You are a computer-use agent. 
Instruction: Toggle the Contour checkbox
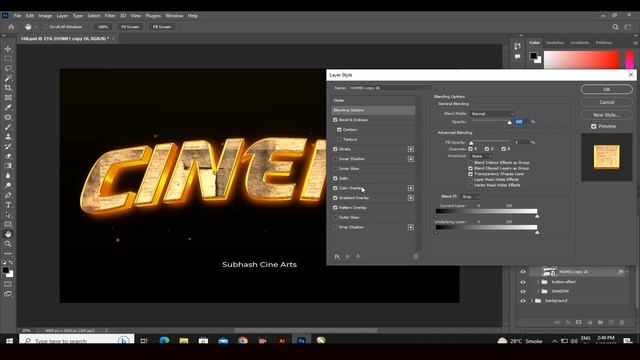[x=339, y=130]
